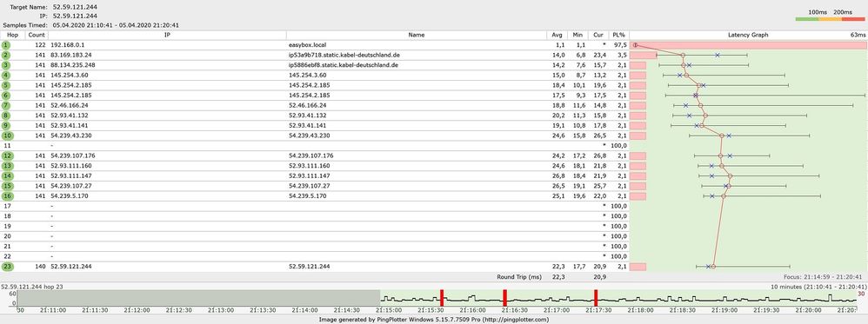Click the Round Trip (ms) summary label
The height and width of the screenshot is (324, 868).
pos(520,277)
